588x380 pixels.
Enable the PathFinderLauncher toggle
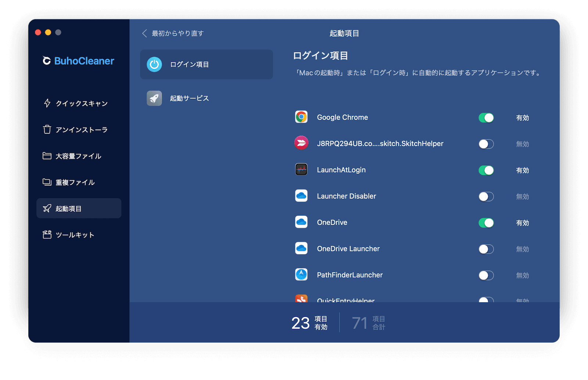[x=486, y=275]
